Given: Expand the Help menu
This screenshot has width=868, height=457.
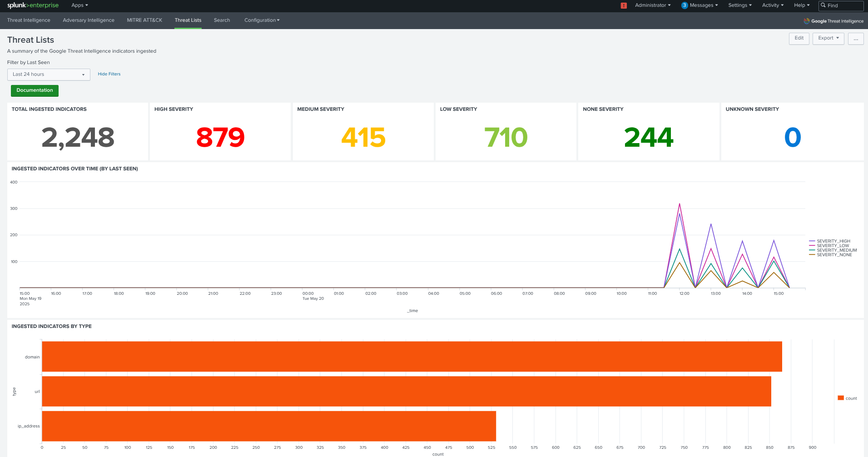Looking at the screenshot, I should tap(802, 5).
